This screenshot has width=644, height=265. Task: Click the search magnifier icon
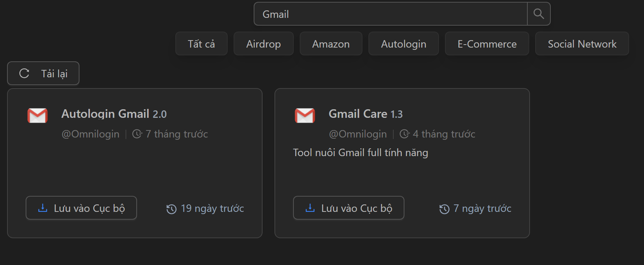pyautogui.click(x=539, y=14)
